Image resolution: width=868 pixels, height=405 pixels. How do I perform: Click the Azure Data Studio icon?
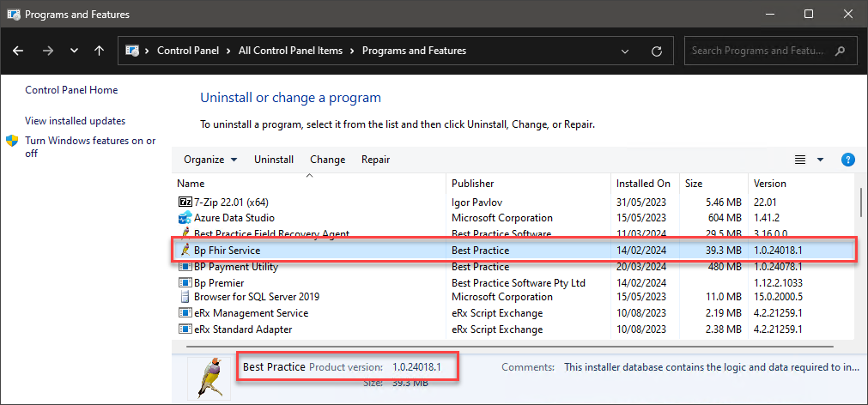(x=185, y=218)
